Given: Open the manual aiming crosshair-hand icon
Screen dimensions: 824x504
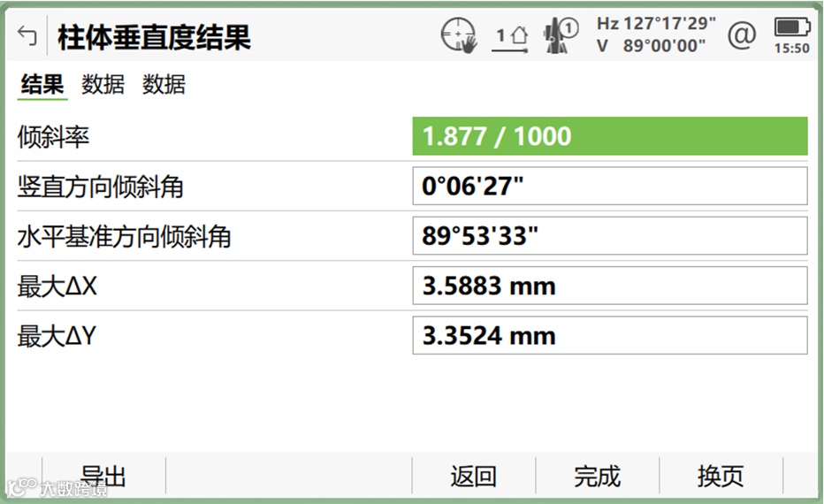Looking at the screenshot, I should coord(459,35).
